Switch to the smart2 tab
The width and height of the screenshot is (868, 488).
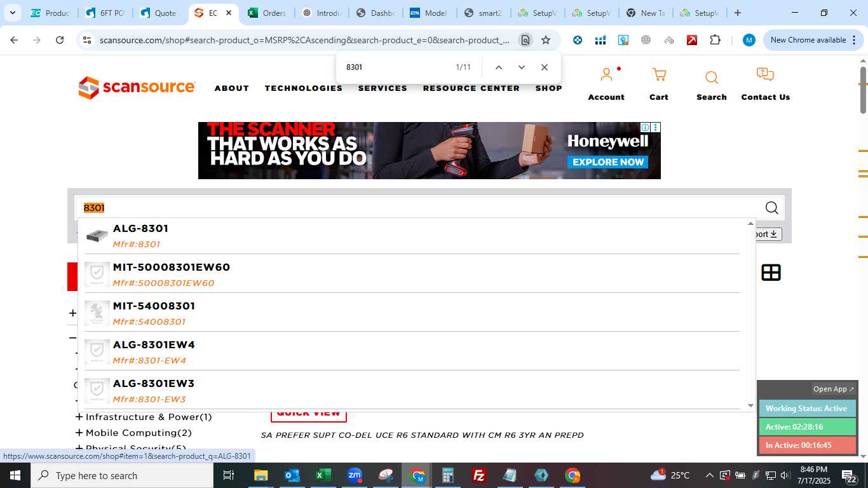(x=484, y=13)
